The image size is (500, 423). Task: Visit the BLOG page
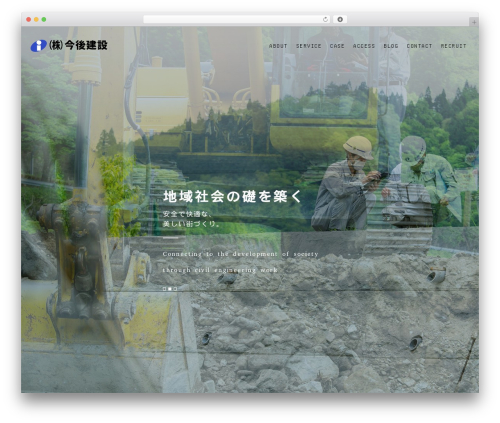[x=391, y=46]
